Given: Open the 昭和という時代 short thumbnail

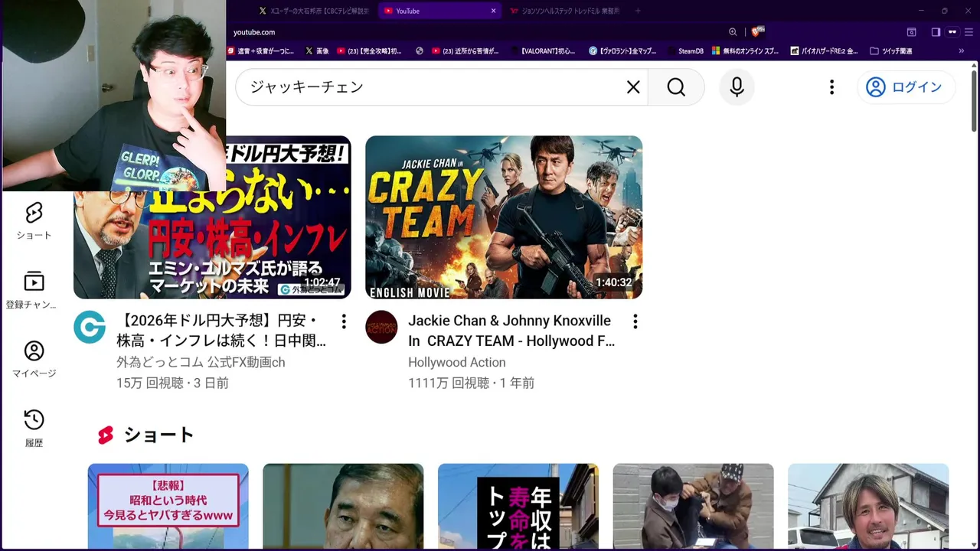Looking at the screenshot, I should (x=168, y=507).
